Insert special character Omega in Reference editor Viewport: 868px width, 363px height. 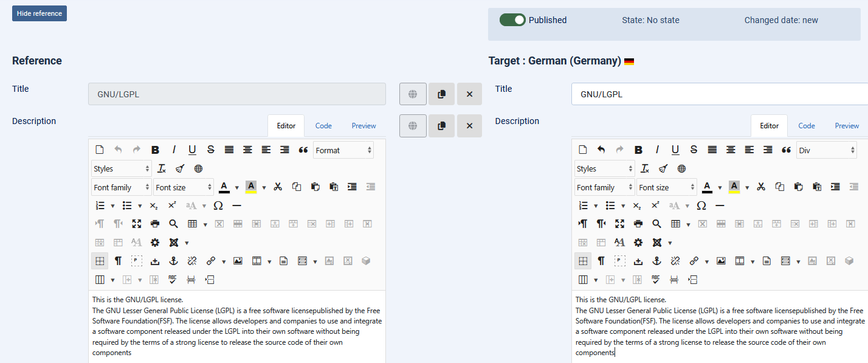tap(218, 206)
